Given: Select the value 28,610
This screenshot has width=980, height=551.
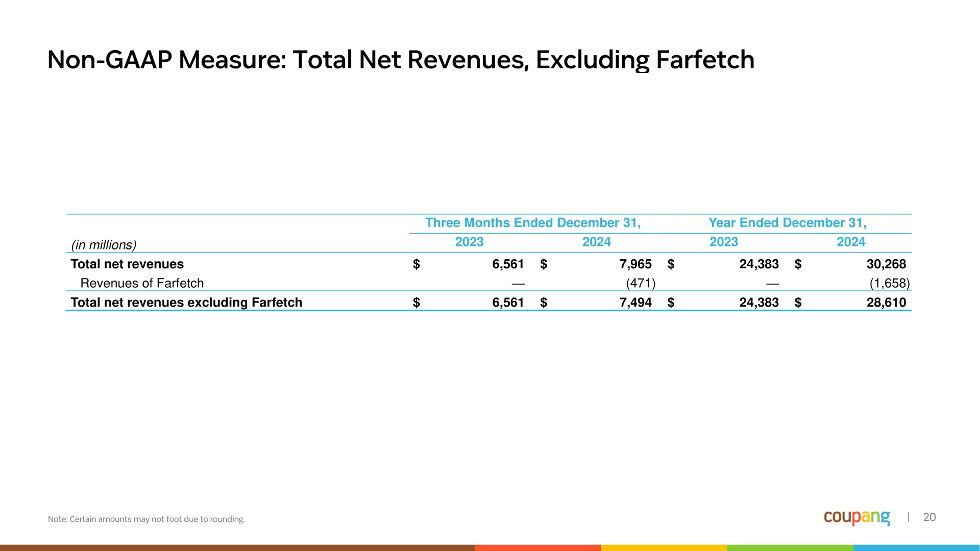Looking at the screenshot, I should (x=886, y=303).
